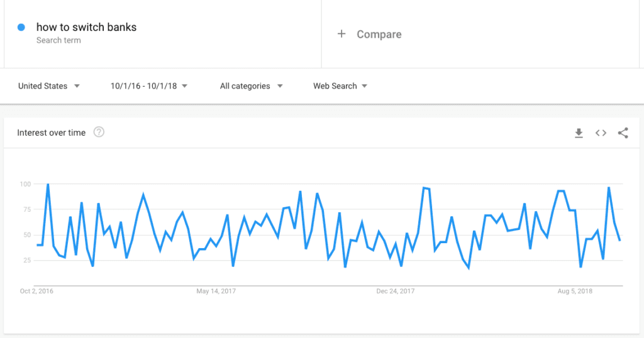Viewport: 644px width, 338px height.
Task: Change the Web Search type dropdown
Action: pos(340,86)
